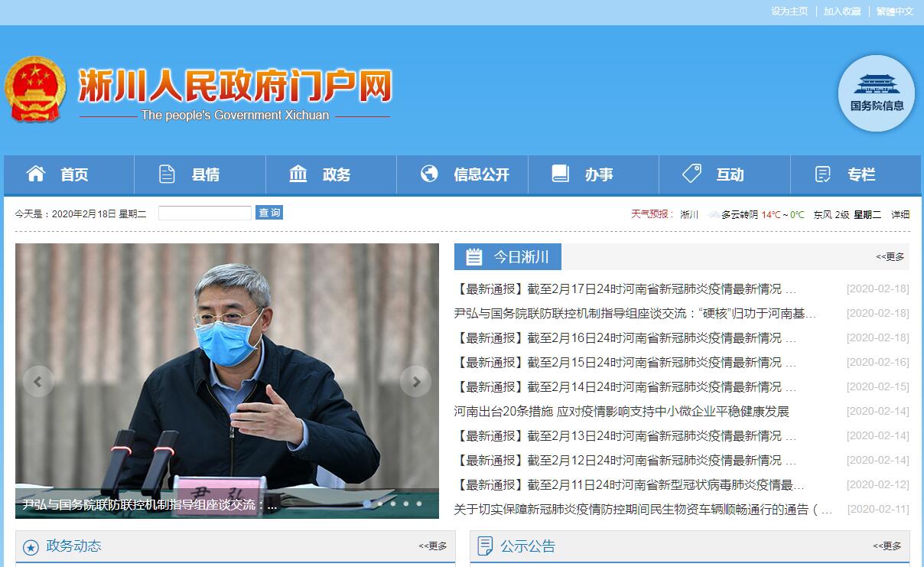Open 河南出台20条措施 news article
Image resolution: width=924 pixels, height=567 pixels.
point(621,412)
